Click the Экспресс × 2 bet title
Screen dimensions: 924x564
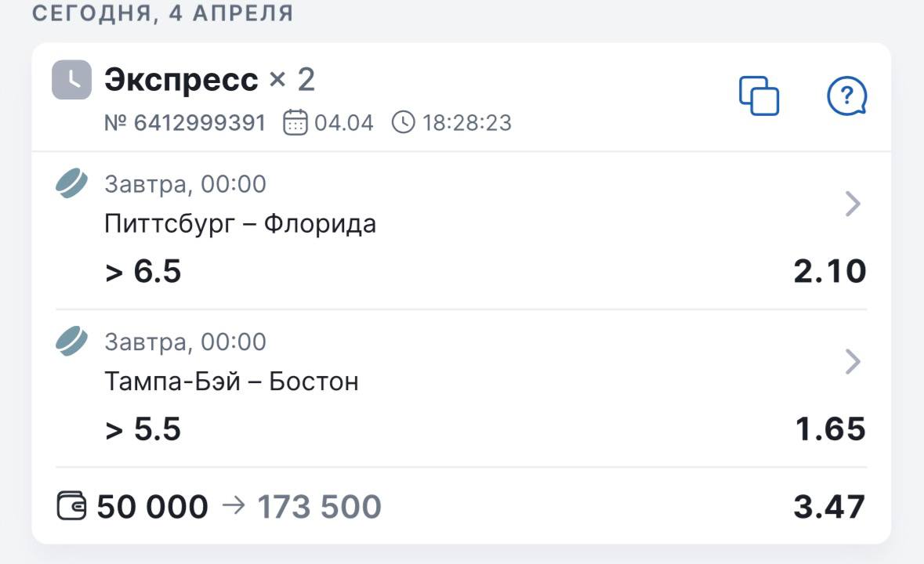pos(209,80)
